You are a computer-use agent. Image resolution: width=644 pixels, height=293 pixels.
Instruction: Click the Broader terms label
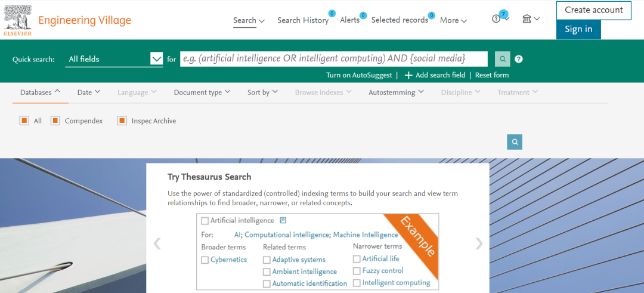coord(224,247)
